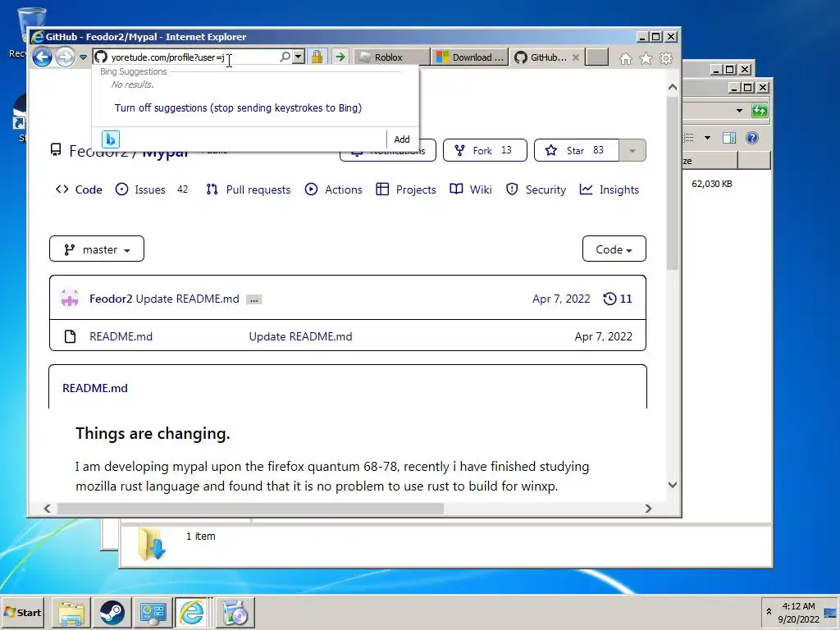
Task: Click the page scroll up arrow
Action: pos(673,87)
